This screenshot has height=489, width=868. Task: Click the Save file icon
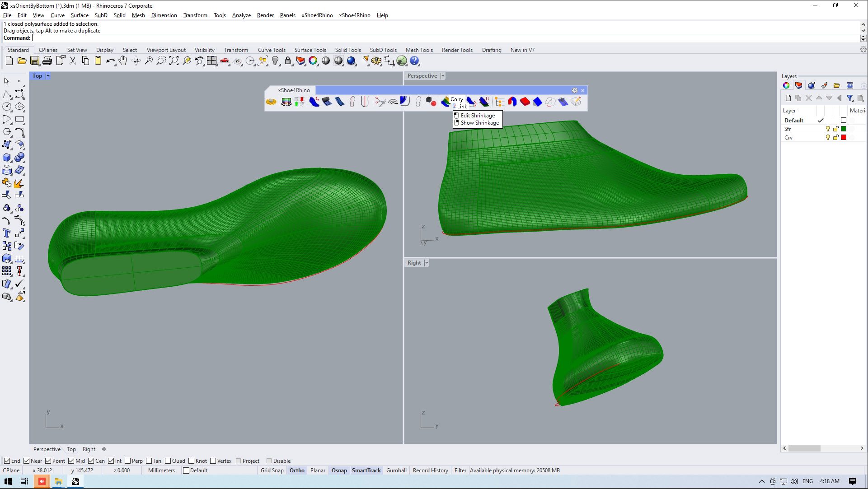(x=34, y=61)
